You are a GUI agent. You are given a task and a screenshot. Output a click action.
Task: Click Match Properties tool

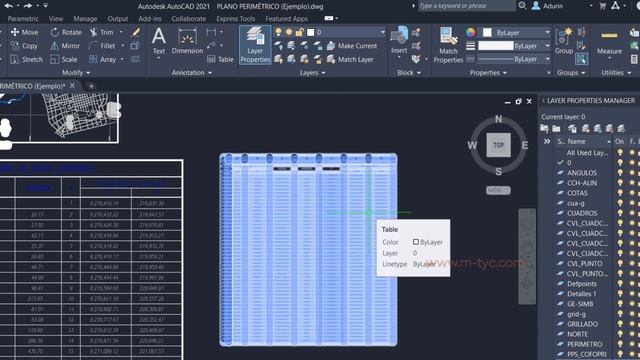[448, 45]
